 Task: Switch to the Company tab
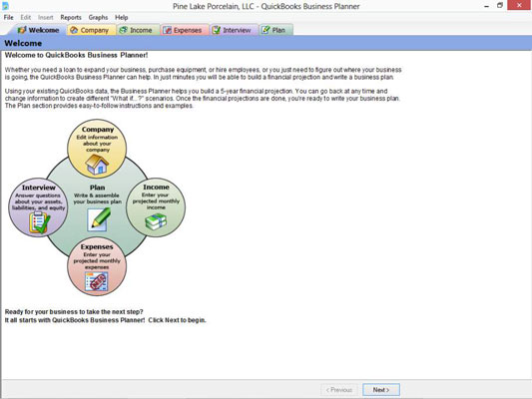point(91,30)
